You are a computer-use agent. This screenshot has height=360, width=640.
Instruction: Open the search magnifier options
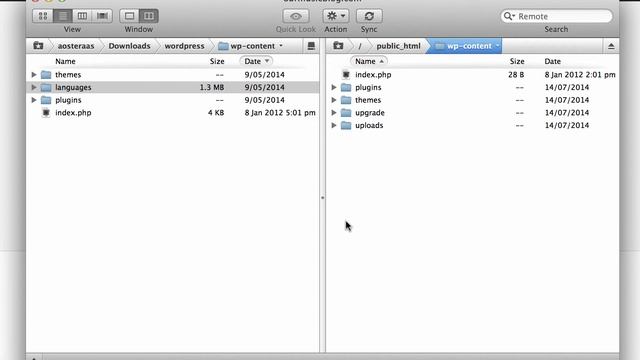coord(509,16)
